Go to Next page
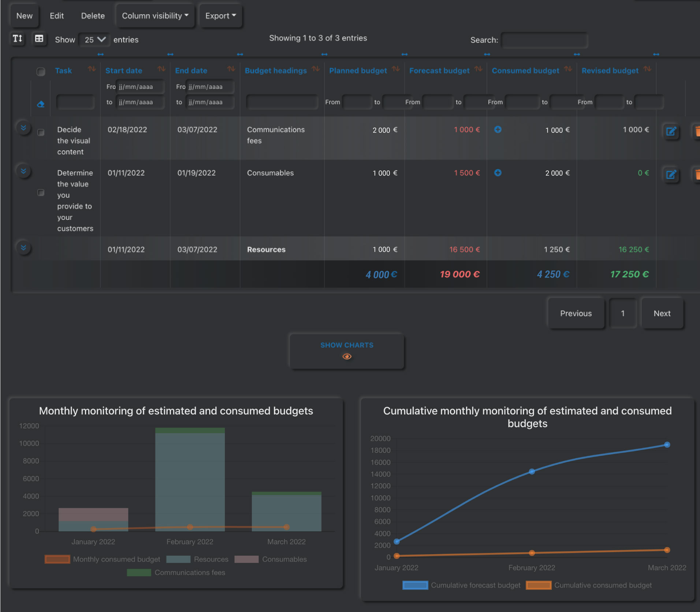 coord(662,313)
